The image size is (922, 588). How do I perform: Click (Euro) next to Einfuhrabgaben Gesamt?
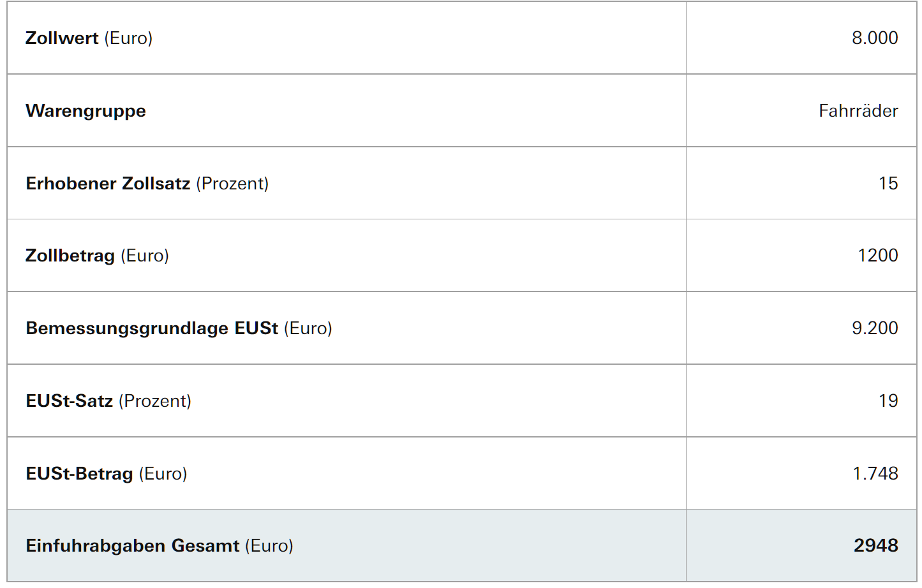[269, 546]
